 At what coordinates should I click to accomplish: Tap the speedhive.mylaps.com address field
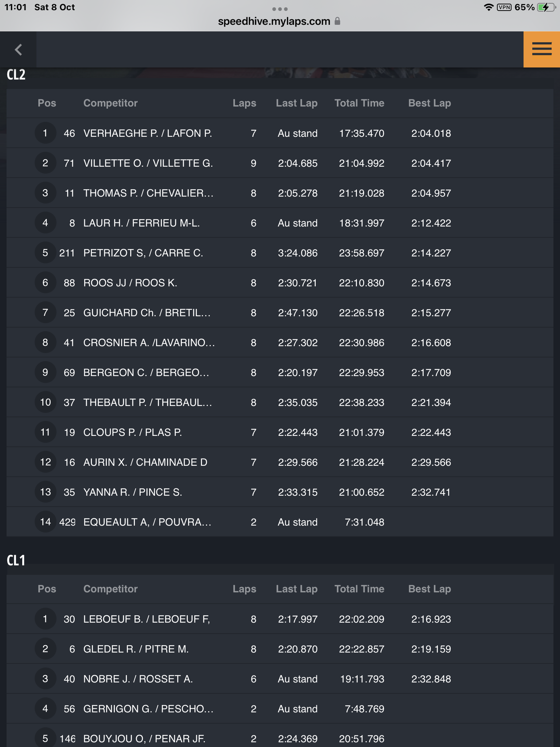tap(274, 21)
